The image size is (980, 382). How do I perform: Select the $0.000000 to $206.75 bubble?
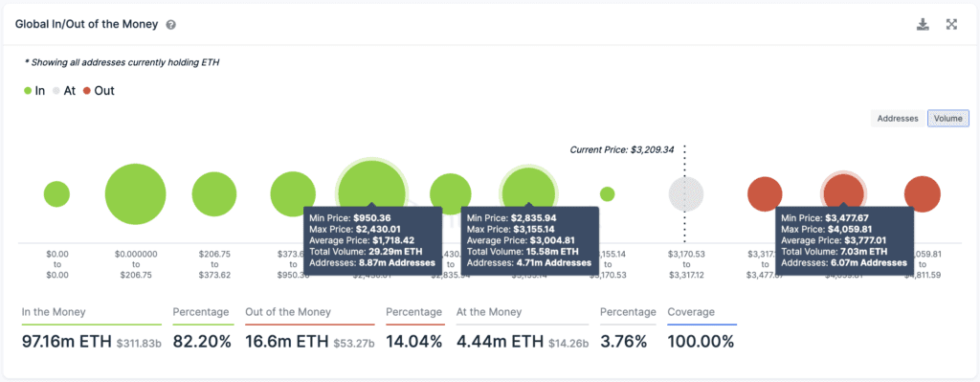click(135, 194)
